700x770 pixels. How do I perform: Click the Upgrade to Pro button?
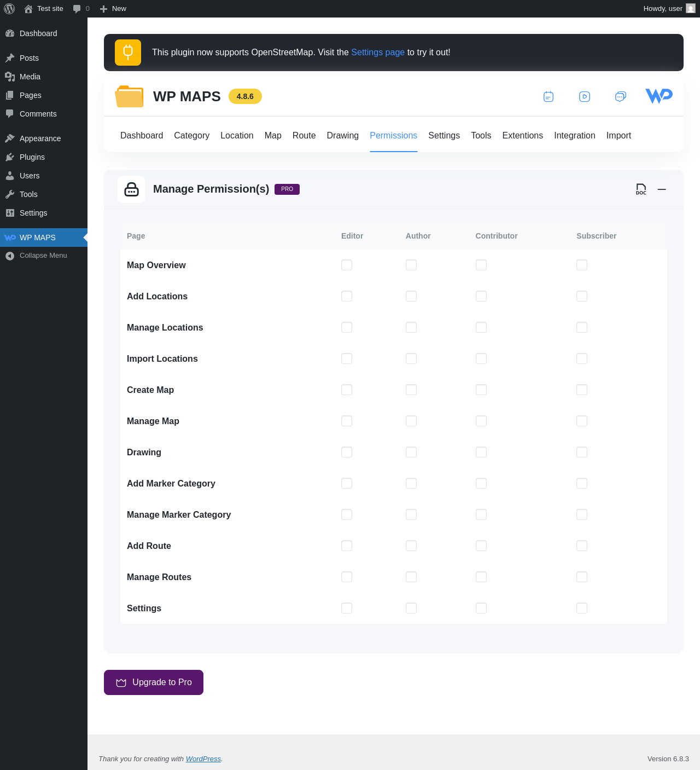[154, 682]
